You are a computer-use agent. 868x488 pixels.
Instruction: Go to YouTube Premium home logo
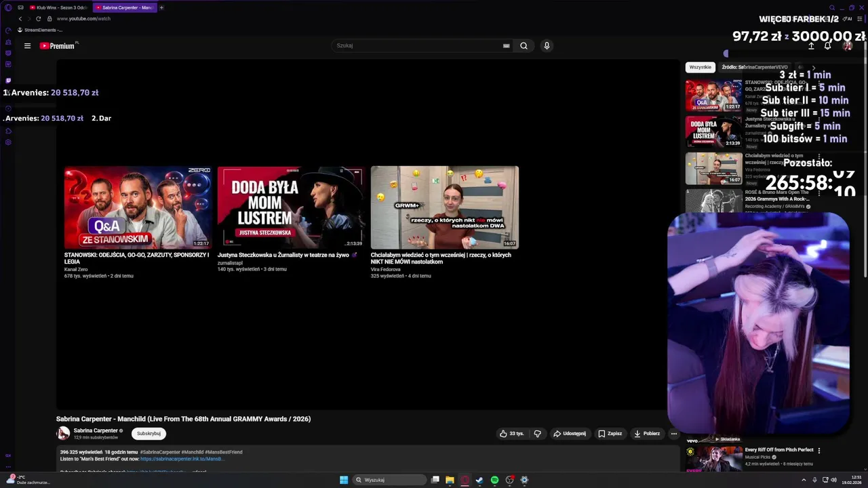[x=58, y=46]
